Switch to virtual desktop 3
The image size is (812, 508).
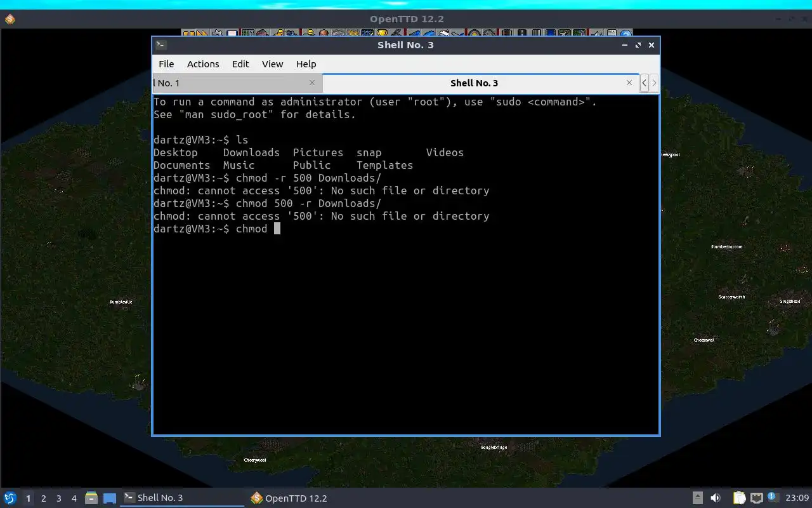click(58, 498)
